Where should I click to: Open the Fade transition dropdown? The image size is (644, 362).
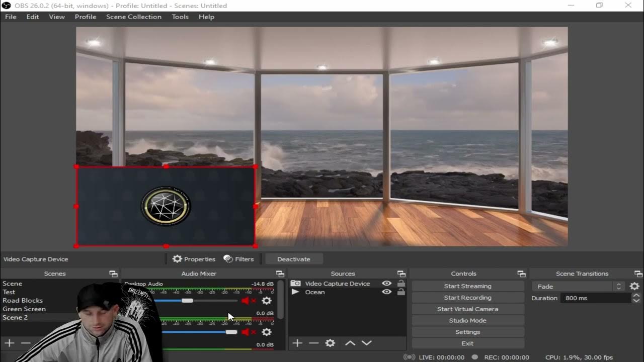[579, 286]
